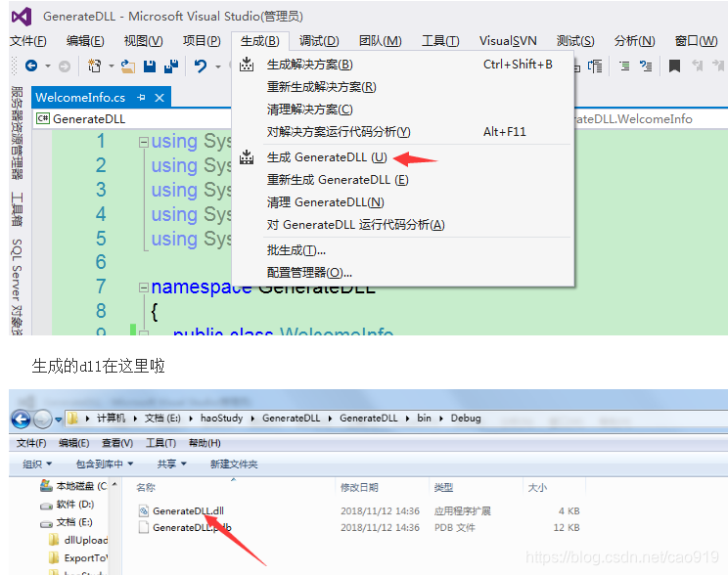This screenshot has width=728, height=575.
Task: Select the 文档 (E:) drive in tree
Action: click(x=67, y=522)
